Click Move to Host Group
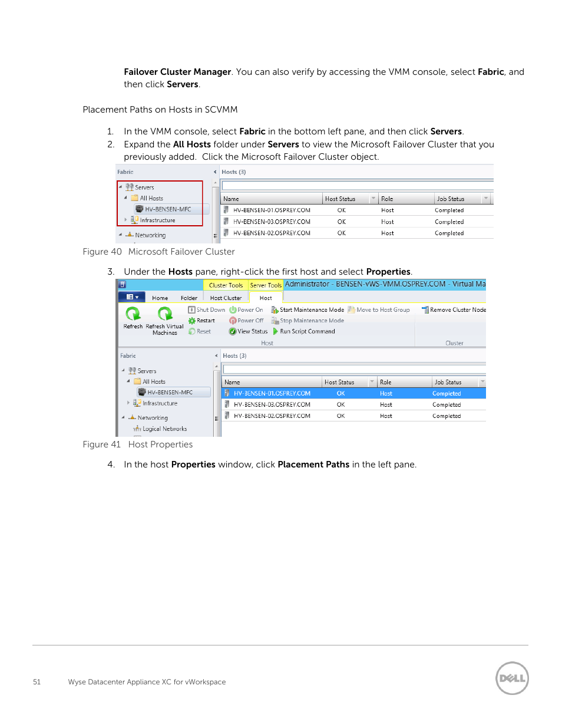 click(x=379, y=309)
